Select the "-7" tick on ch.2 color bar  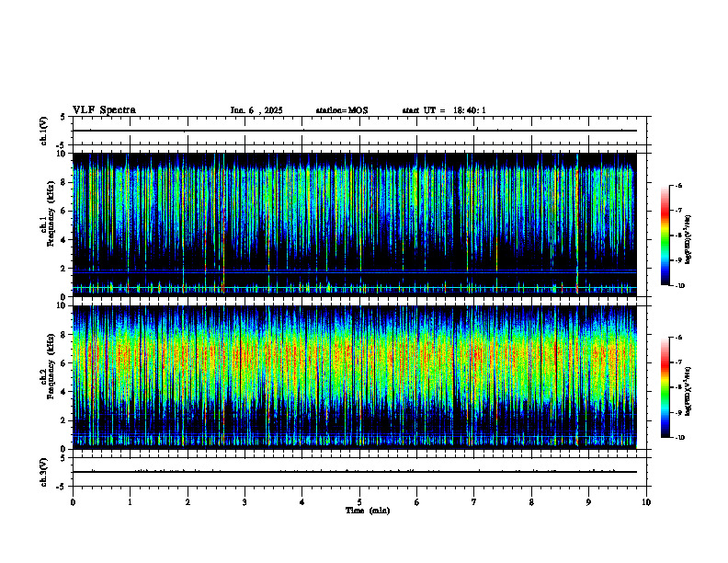678,362
